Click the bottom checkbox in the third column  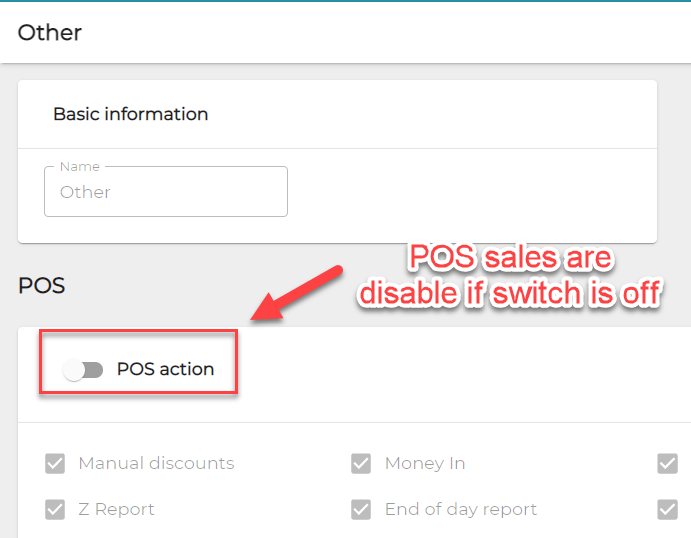[x=667, y=510]
